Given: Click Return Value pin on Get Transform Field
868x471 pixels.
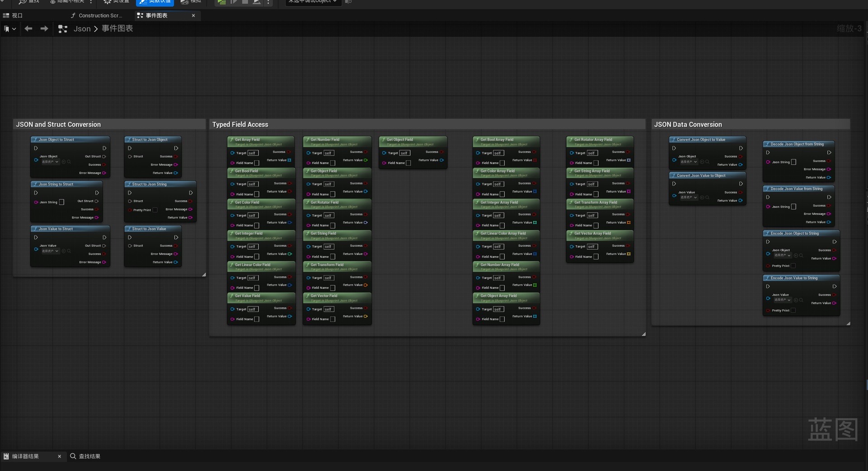Looking at the screenshot, I should [365, 285].
